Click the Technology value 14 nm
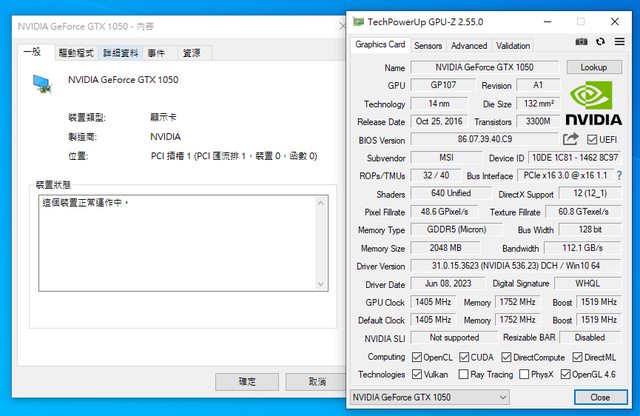The image size is (640, 416). point(439,103)
